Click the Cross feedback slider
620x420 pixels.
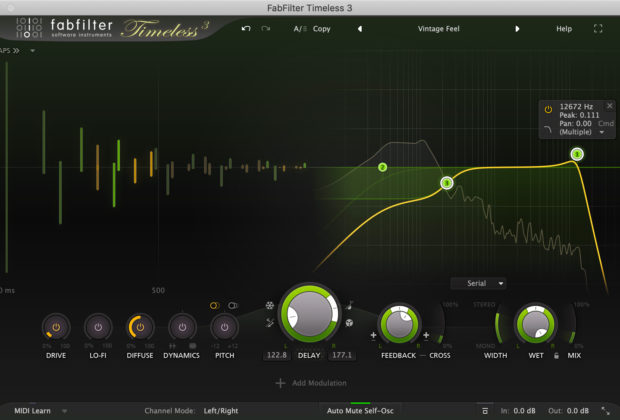click(x=441, y=324)
